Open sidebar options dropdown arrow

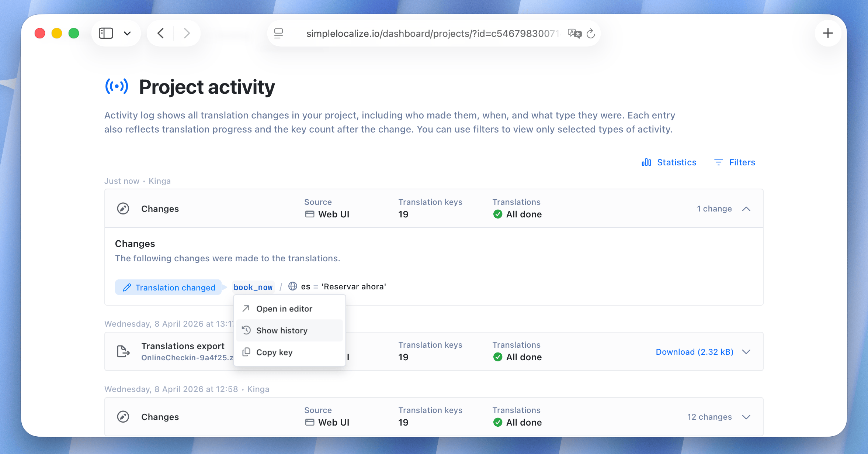point(127,34)
